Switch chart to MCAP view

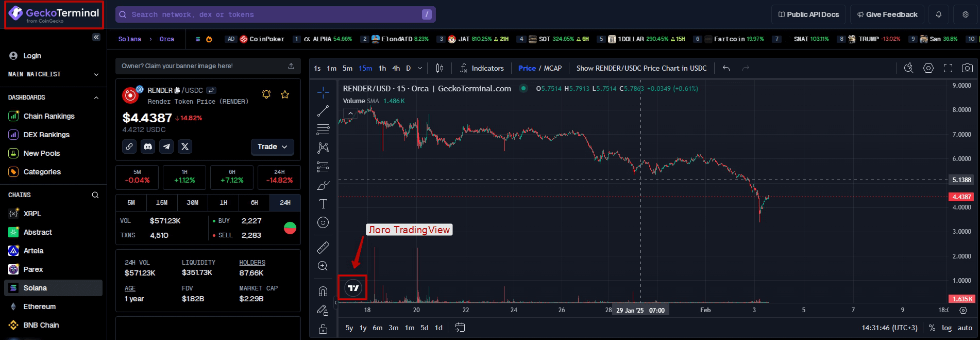pos(553,68)
